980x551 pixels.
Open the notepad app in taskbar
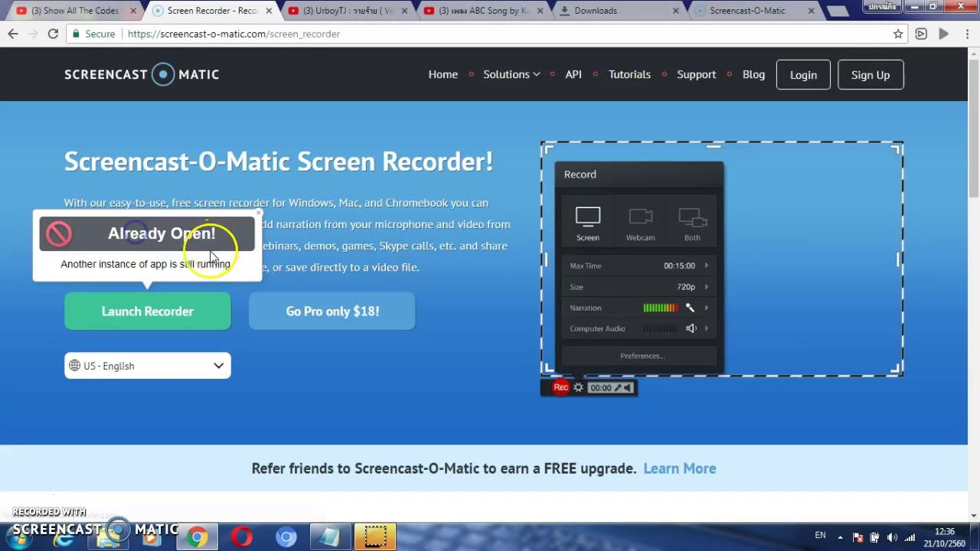click(330, 537)
